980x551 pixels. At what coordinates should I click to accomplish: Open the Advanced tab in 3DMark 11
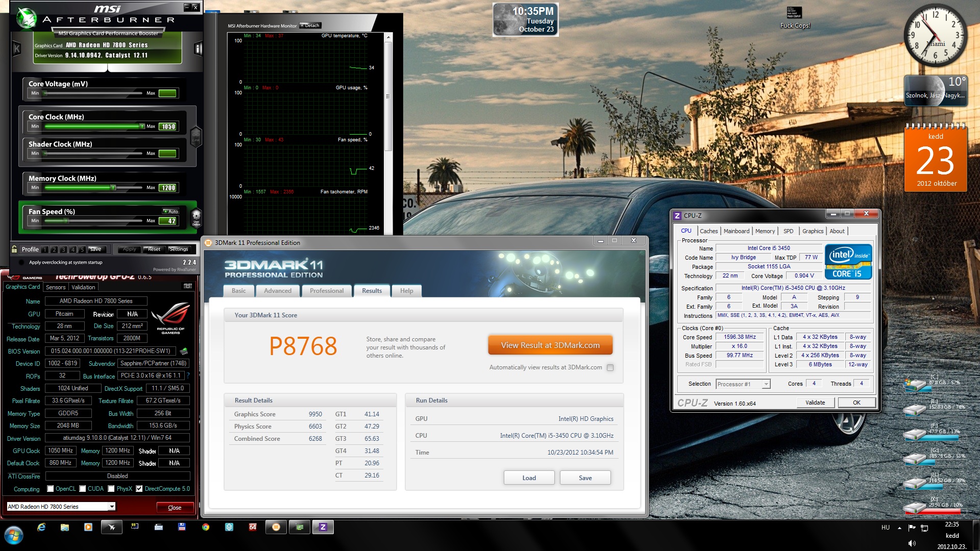point(278,291)
